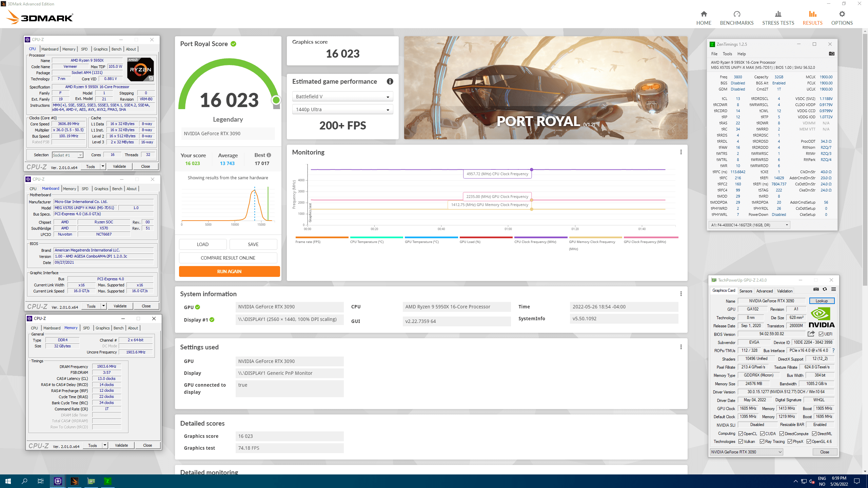Switch to Bench tab in CPU-Z Mainboard window
This screenshot has width=868, height=488.
click(x=117, y=189)
